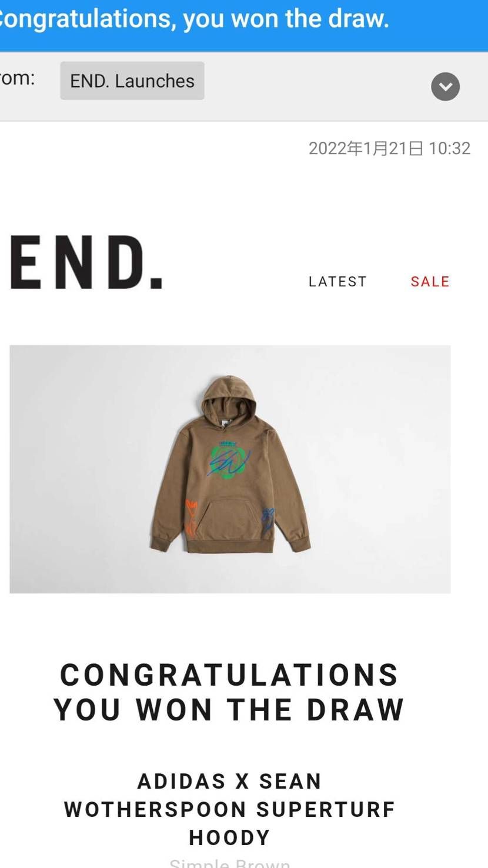Expand email details with the chevron icon
The height and width of the screenshot is (868, 488).
pyautogui.click(x=445, y=86)
